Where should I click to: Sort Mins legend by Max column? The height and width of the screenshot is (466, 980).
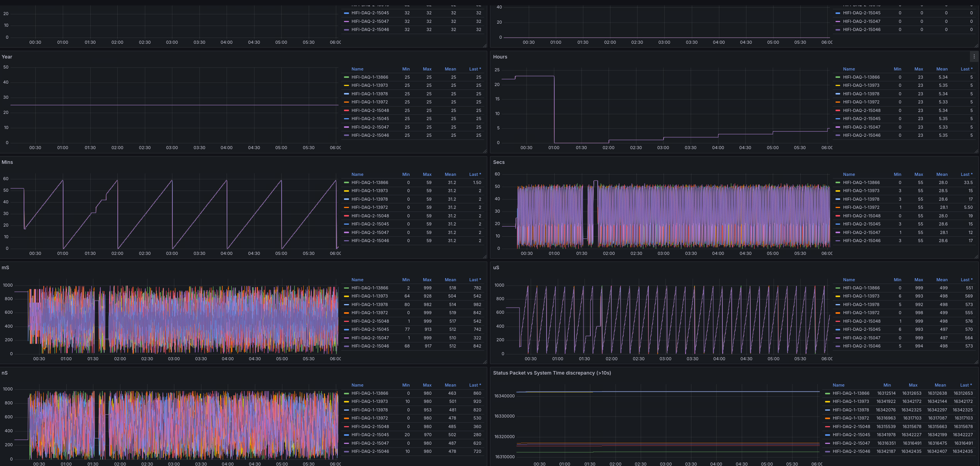[x=427, y=174]
